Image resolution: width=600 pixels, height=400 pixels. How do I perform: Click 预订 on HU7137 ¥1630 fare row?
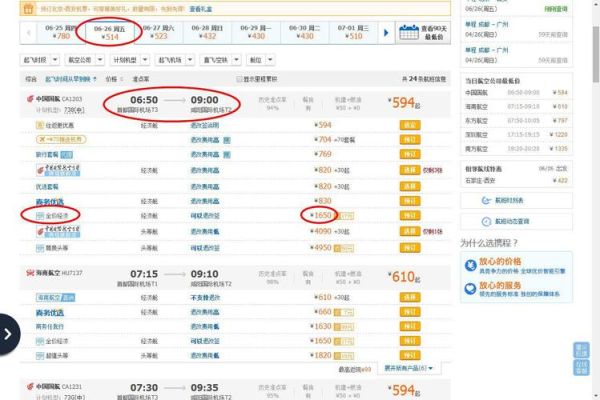point(410,327)
